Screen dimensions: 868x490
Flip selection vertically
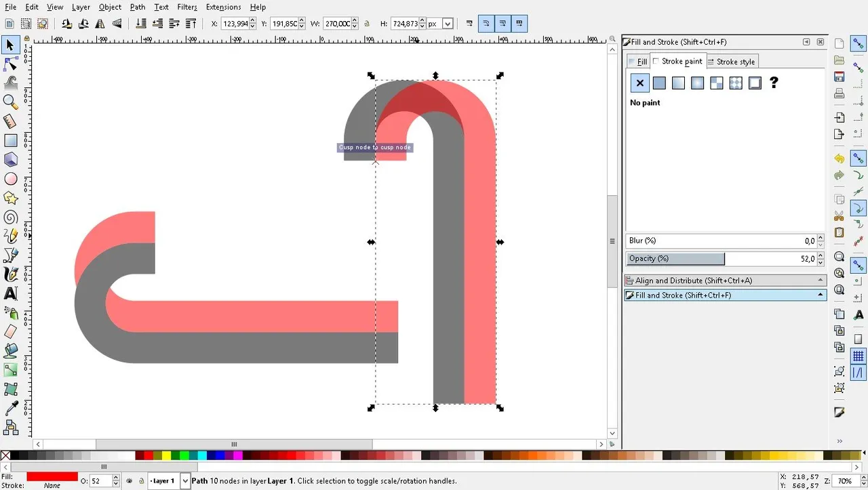pos(117,24)
